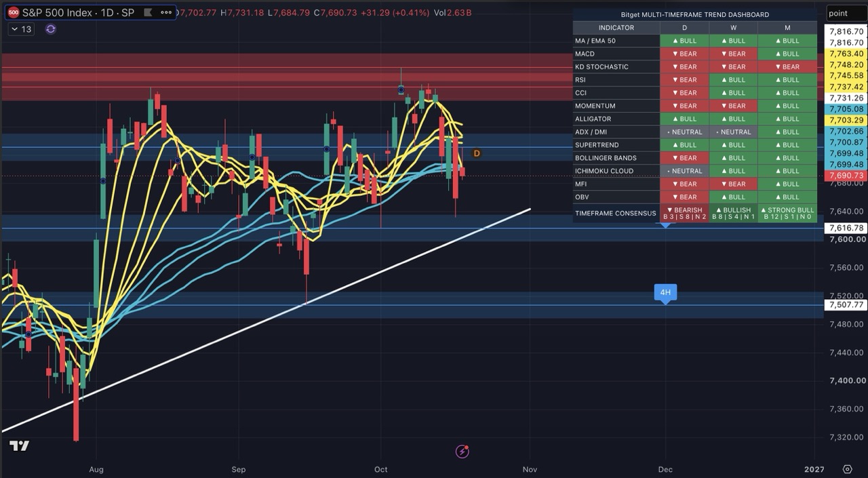Viewport: 868px width, 478px height.
Task: Click the 7,507.77 price label
Action: [846, 305]
